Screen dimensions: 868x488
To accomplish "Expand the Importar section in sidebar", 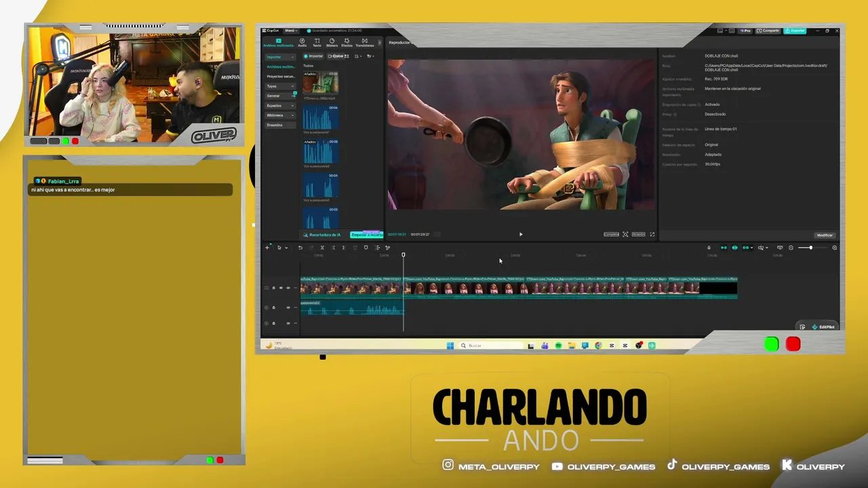I will 279,57.
